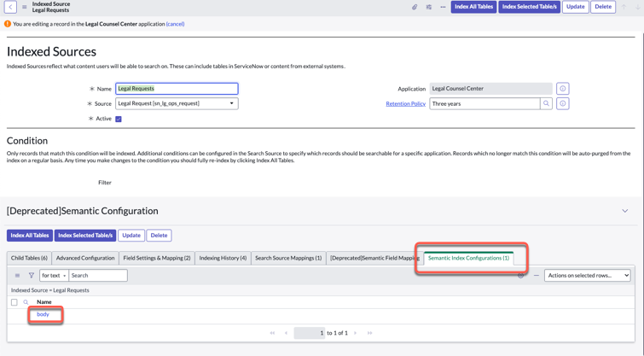This screenshot has height=356, width=644.
Task: Check the select-all rows checkbox
Action: coord(15,302)
